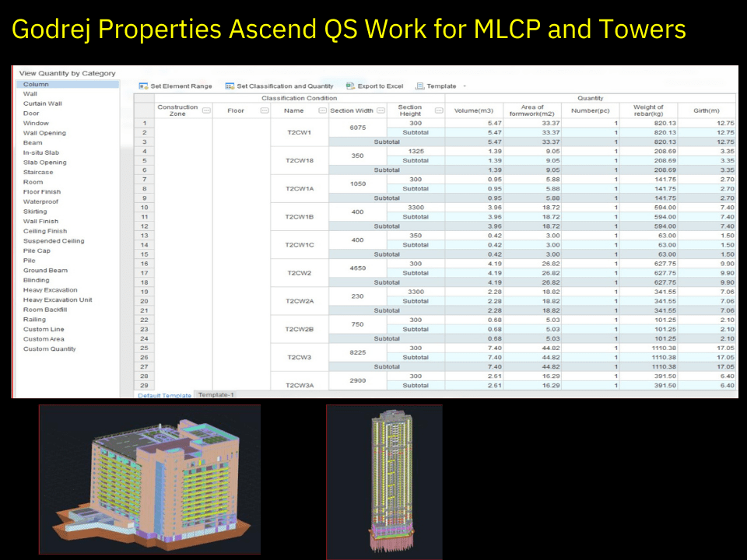The image size is (747, 560).
Task: Select the Heavy Excavation Unit category
Action: (x=58, y=299)
